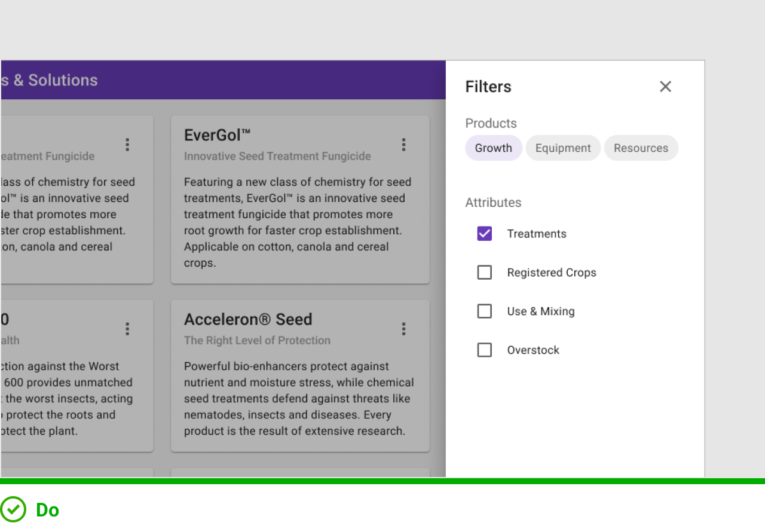Click the EverGol card title
The width and height of the screenshot is (765, 532).
pyautogui.click(x=218, y=136)
